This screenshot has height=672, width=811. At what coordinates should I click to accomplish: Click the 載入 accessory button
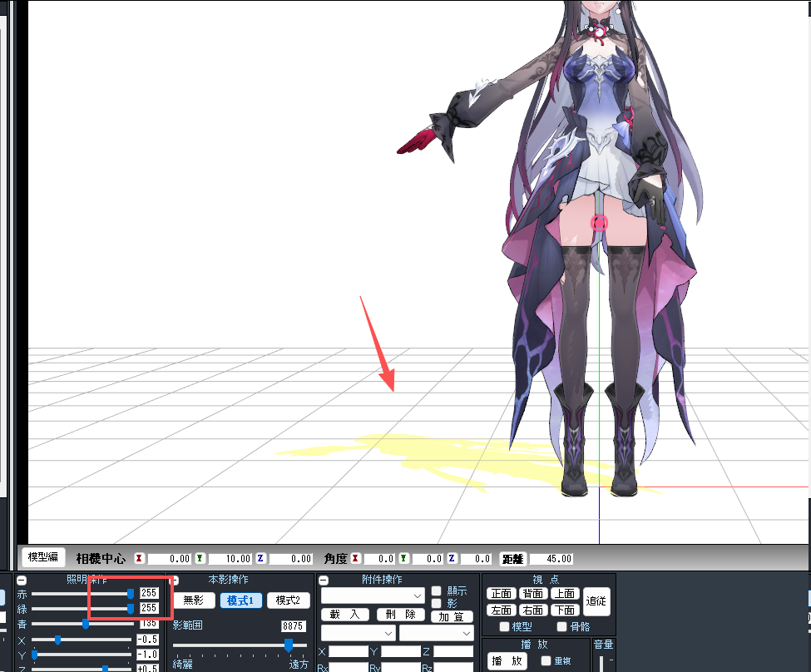345,615
